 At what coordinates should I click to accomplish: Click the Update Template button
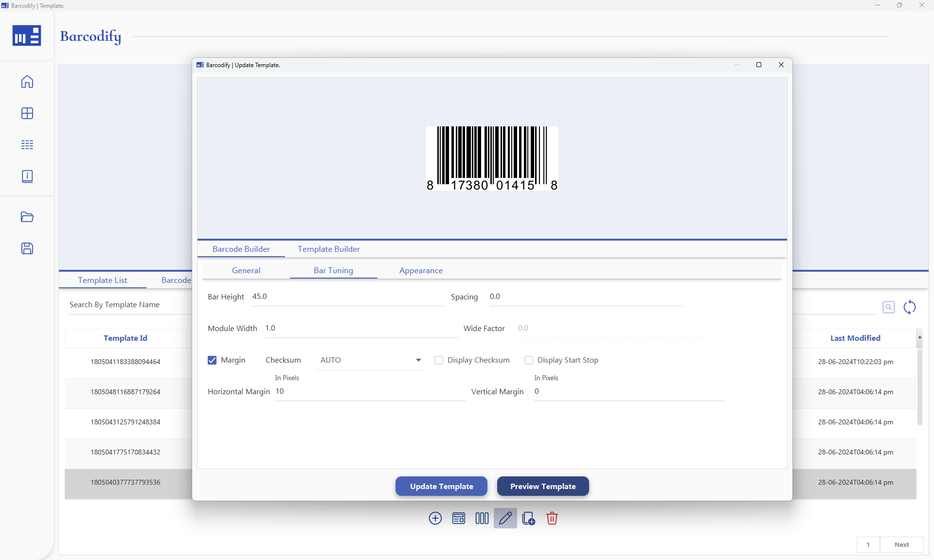(x=441, y=486)
